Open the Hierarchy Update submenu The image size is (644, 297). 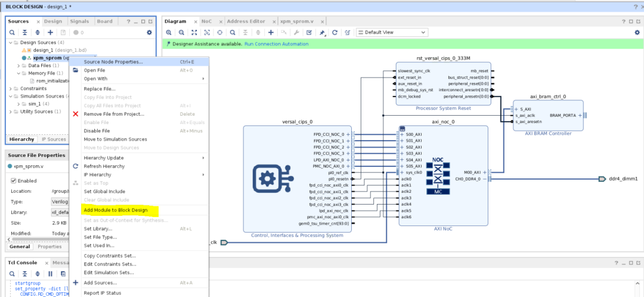(104, 157)
